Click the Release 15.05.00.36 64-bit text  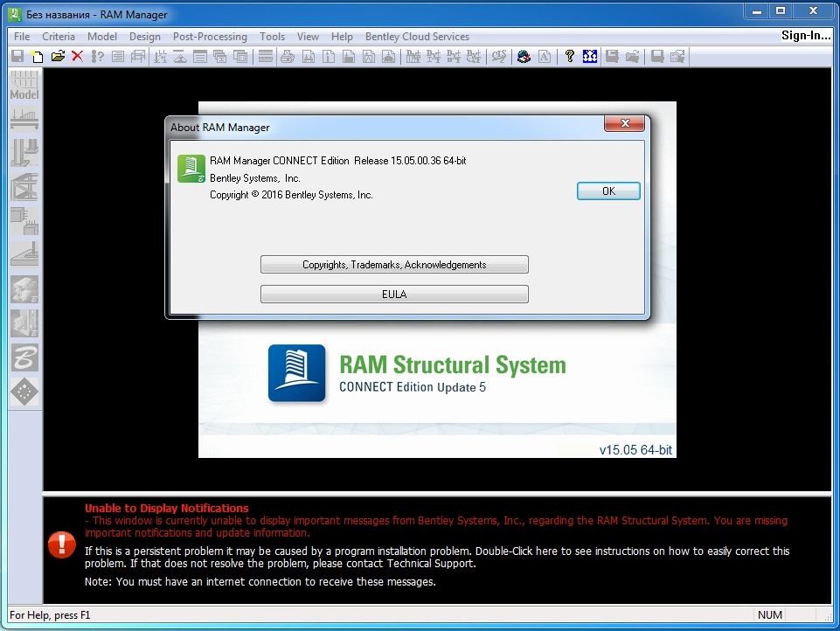[410, 161]
